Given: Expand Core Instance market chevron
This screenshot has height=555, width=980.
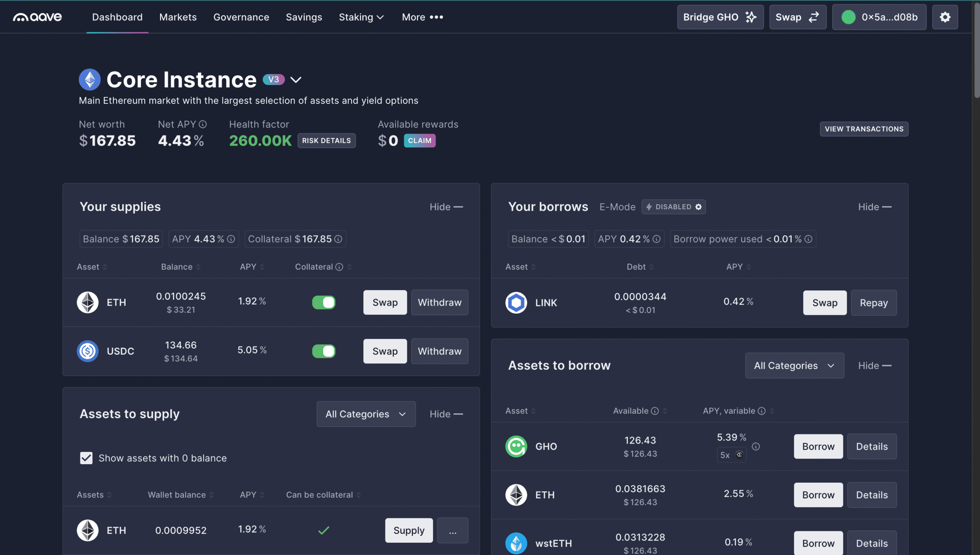Looking at the screenshot, I should [x=296, y=80].
